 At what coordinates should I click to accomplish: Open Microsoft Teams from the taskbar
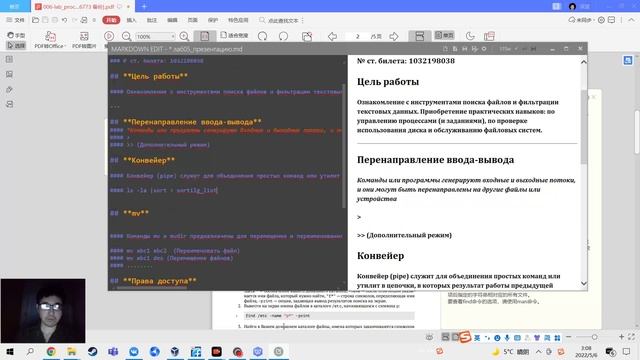tap(113, 351)
